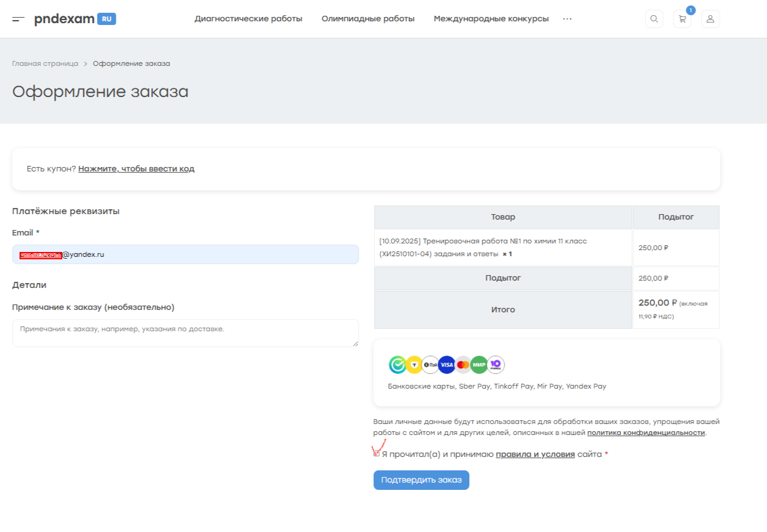Viewport: 767px width, 532px height.
Task: Click the blue Visa logo
Action: [x=447, y=365]
